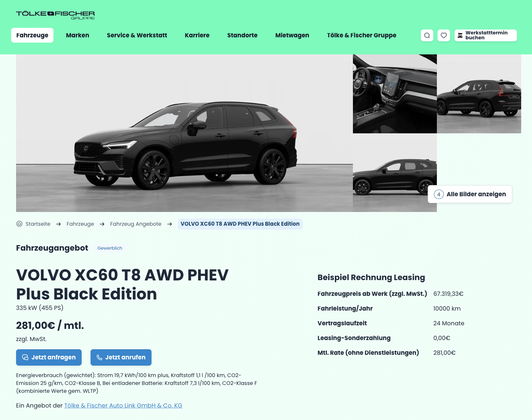Click the phone icon in Jetzt anrufen
Screen dimensions: 532x420
point(99,357)
